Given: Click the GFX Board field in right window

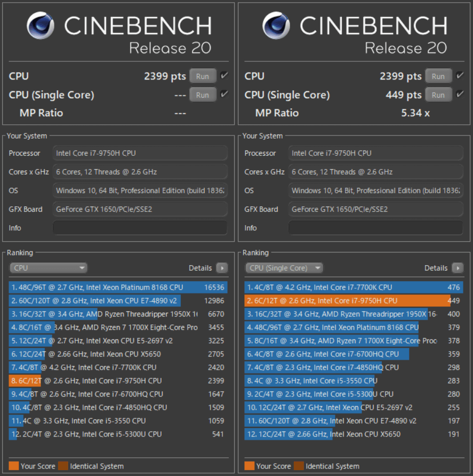Looking at the screenshot, I should pos(375,209).
